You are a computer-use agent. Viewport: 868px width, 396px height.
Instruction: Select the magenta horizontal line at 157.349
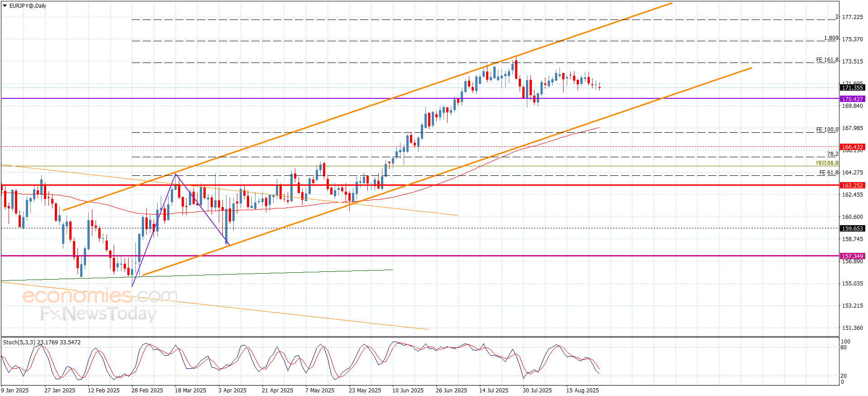(420, 256)
